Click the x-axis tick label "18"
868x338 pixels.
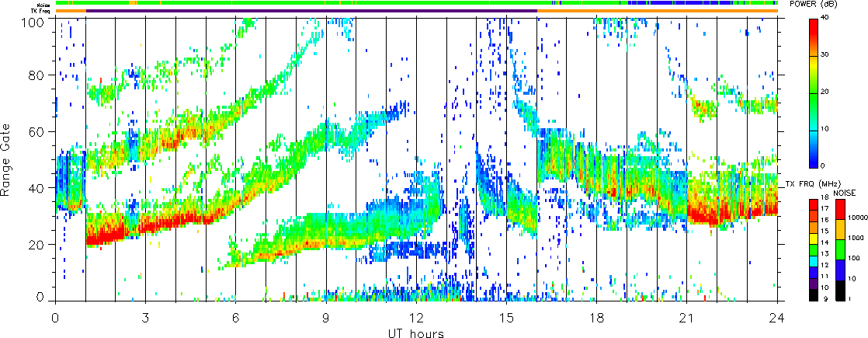[596, 319]
